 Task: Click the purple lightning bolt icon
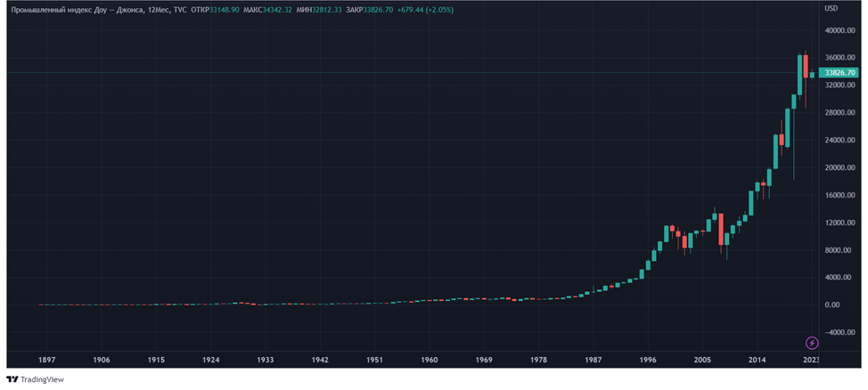click(812, 343)
